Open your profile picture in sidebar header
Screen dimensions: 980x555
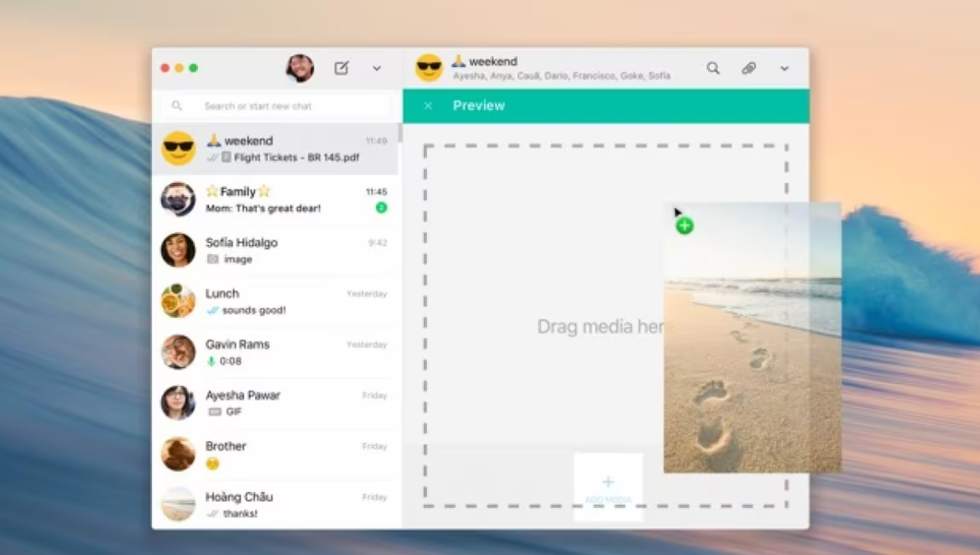(300, 68)
